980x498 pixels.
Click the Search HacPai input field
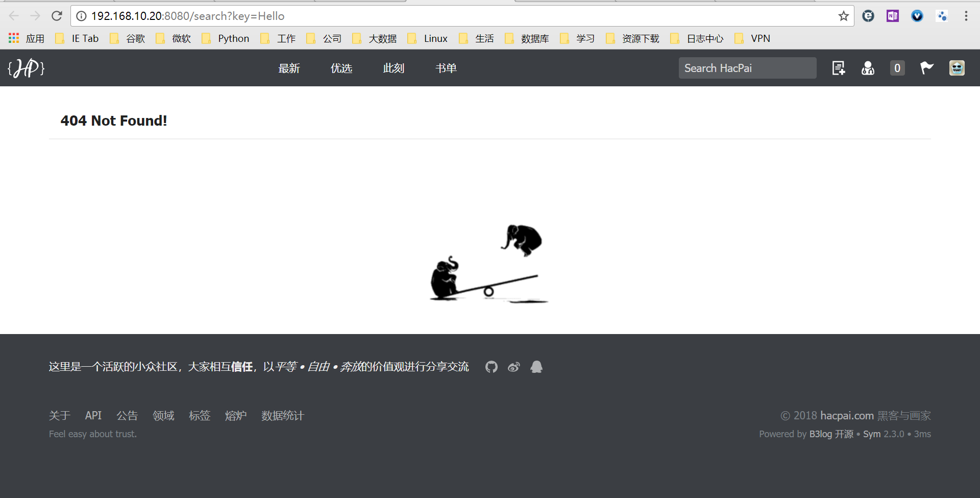[x=747, y=68]
